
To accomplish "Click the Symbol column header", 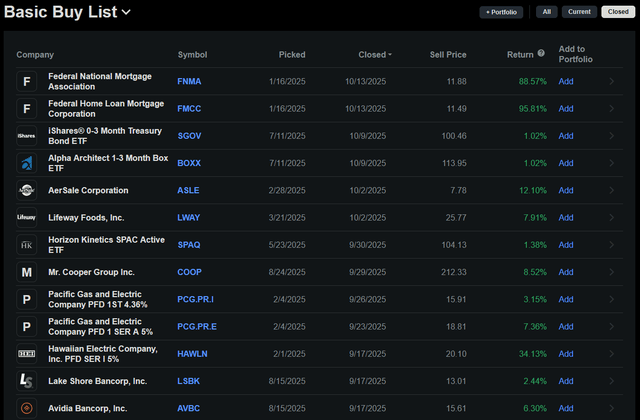I will pyautogui.click(x=192, y=55).
